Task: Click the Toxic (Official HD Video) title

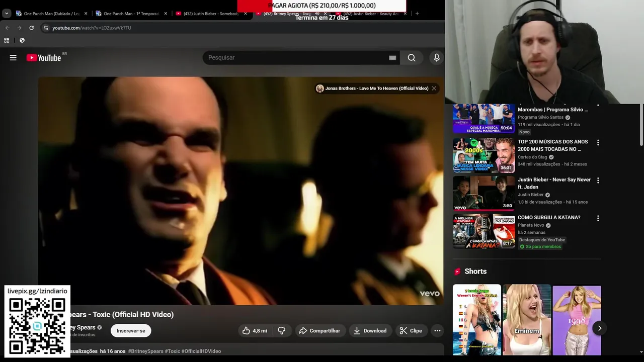Action: pos(121,315)
